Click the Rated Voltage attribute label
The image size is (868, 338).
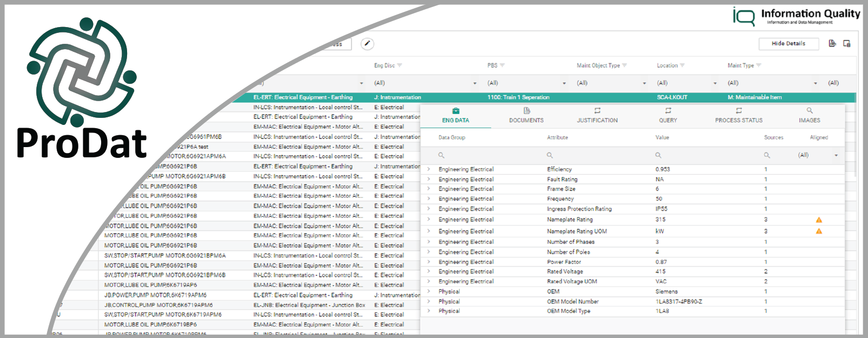click(565, 271)
